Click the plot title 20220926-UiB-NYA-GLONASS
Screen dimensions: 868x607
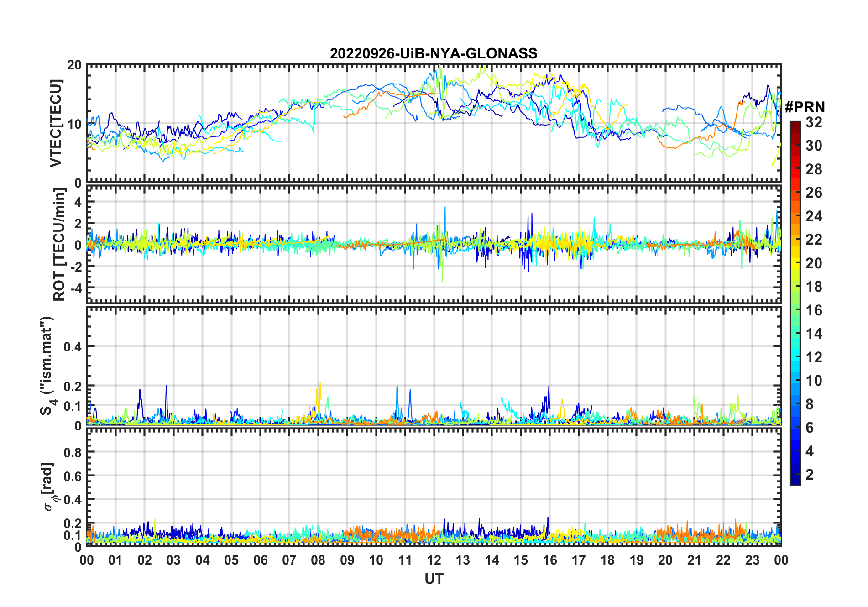click(434, 53)
